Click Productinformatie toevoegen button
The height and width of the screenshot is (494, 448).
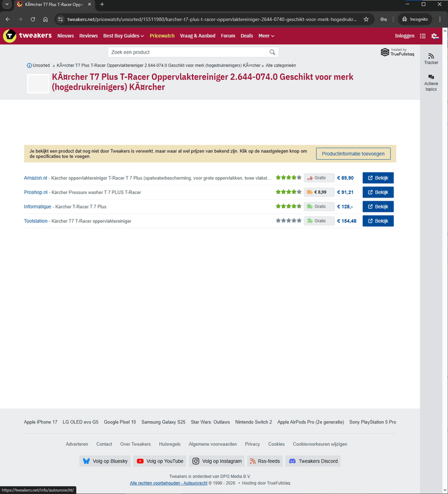353,154
